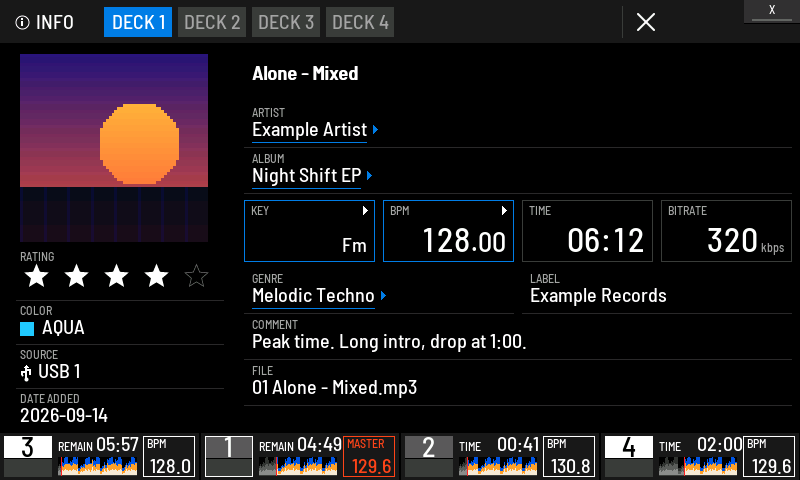Click deck 1 mini waveform
The height and width of the screenshot is (480, 800).
click(x=298, y=466)
